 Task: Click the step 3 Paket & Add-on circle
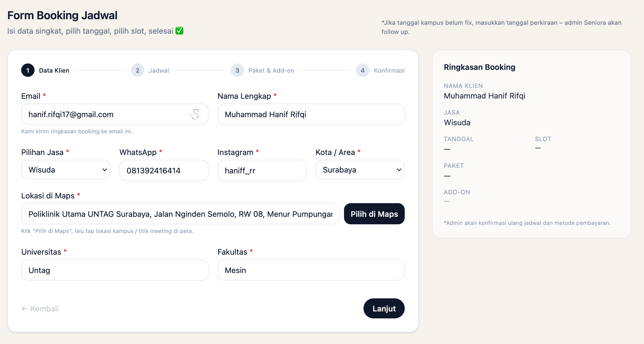pos(237,70)
